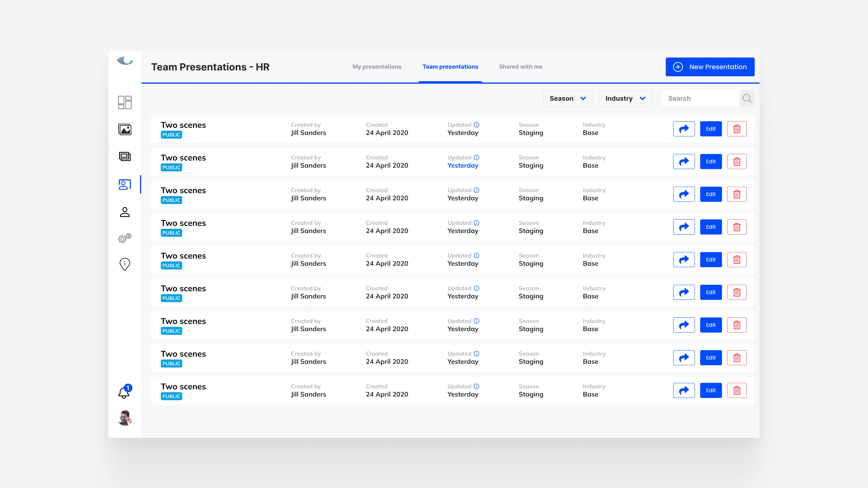The width and height of the screenshot is (868, 488).
Task: Expand the Industry filter dropdown
Action: tap(625, 98)
